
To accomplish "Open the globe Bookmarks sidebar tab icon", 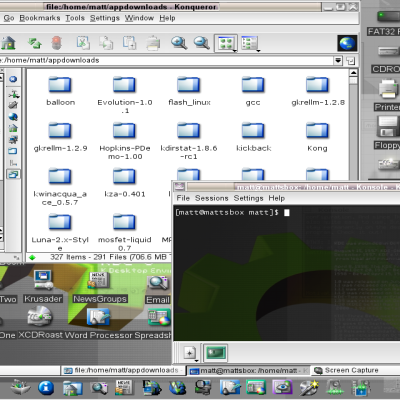I will pyautogui.click(x=13, y=117).
